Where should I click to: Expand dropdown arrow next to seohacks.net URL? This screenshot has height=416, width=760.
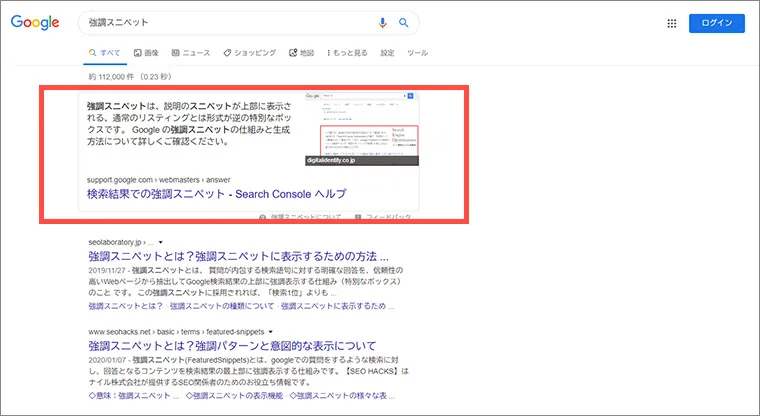point(270,332)
